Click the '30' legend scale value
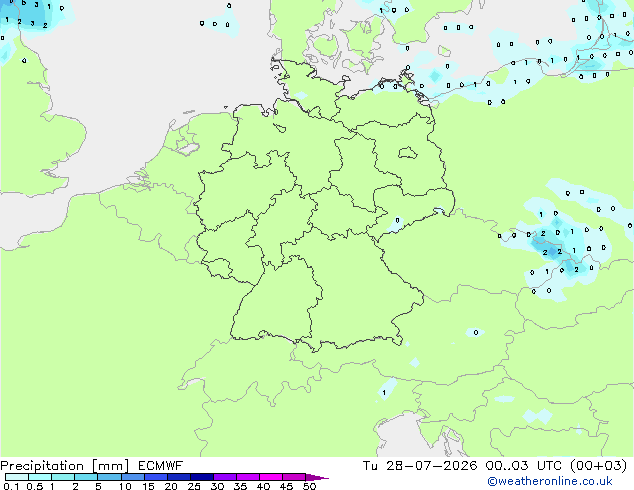 217,486
